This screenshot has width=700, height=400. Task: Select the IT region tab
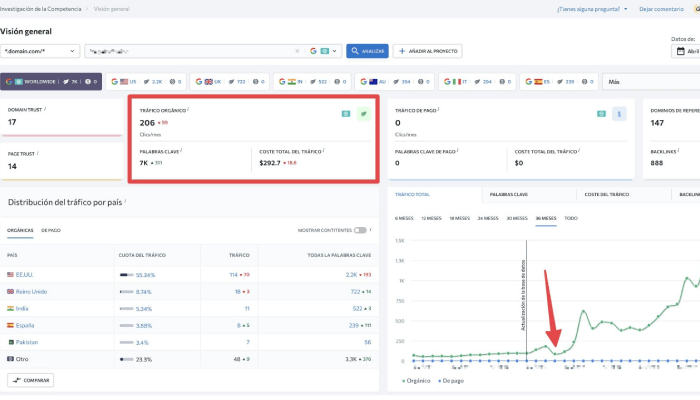click(477, 82)
